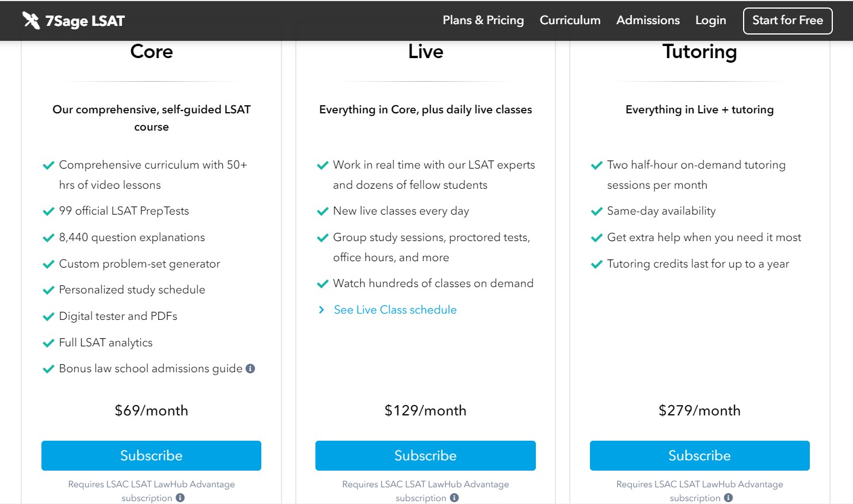
Task: Open the info tooltip beside Bonus admissions guide
Action: pos(250,369)
